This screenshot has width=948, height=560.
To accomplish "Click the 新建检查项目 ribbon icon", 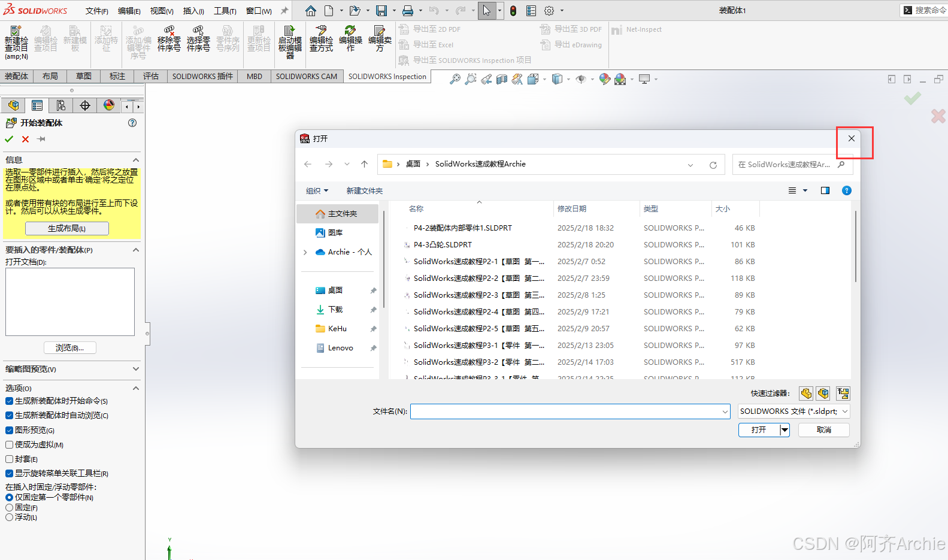I will [16, 42].
